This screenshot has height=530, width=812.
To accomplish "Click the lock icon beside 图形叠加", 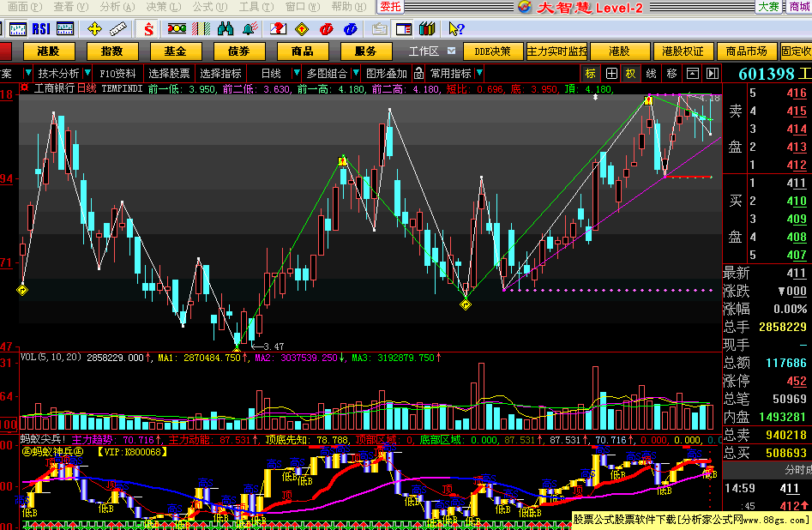I will (x=419, y=74).
